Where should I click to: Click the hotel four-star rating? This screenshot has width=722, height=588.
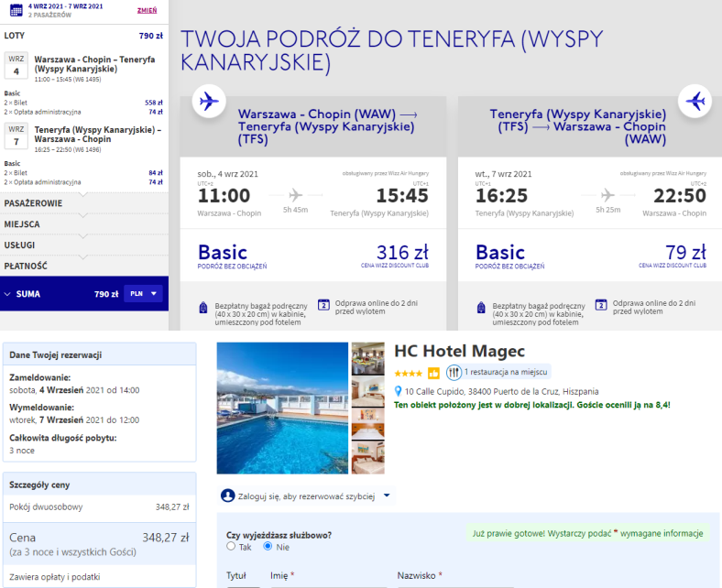pyautogui.click(x=409, y=373)
